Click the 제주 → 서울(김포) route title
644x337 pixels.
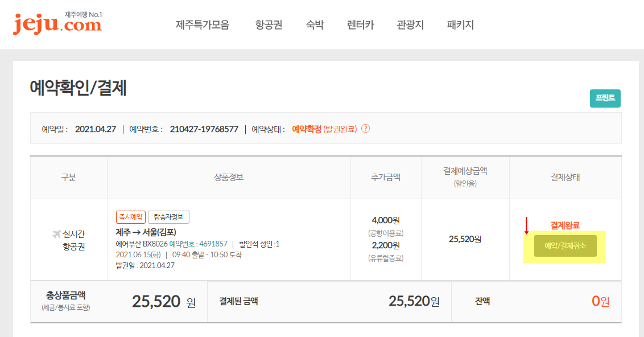[146, 232]
